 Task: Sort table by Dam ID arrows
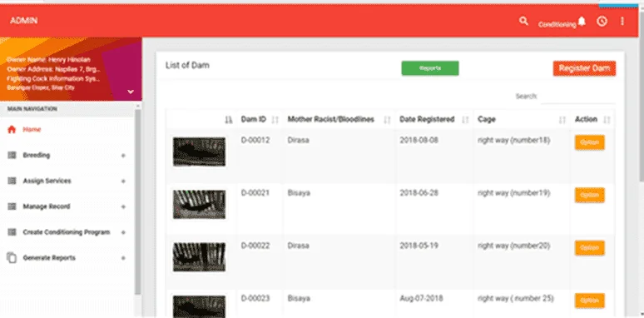pyautogui.click(x=275, y=120)
